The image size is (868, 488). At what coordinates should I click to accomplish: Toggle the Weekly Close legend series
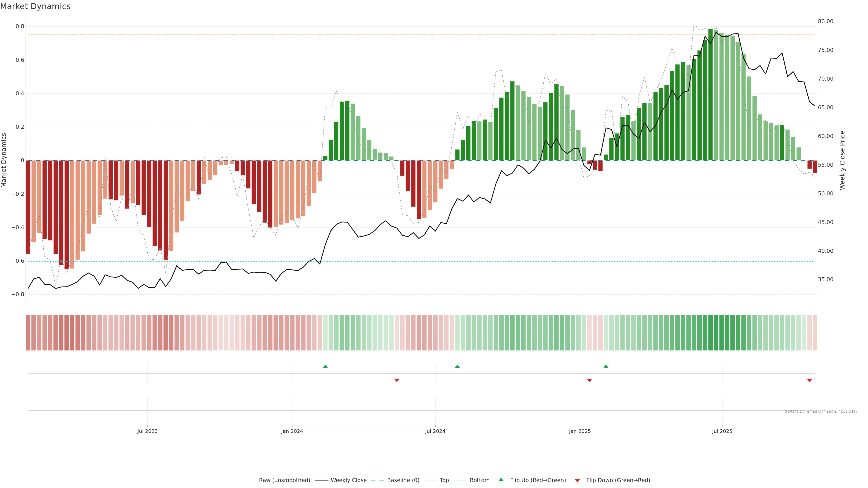(x=348, y=480)
